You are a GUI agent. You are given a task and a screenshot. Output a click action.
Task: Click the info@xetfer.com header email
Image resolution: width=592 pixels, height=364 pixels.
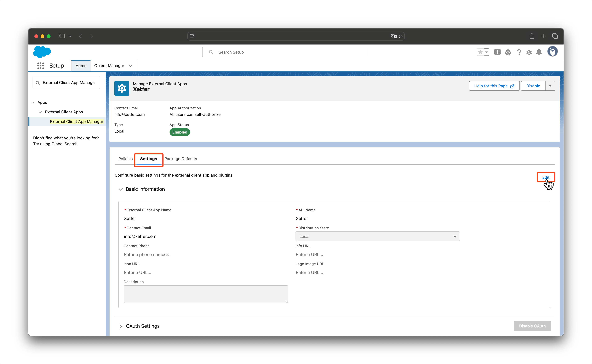(x=129, y=114)
